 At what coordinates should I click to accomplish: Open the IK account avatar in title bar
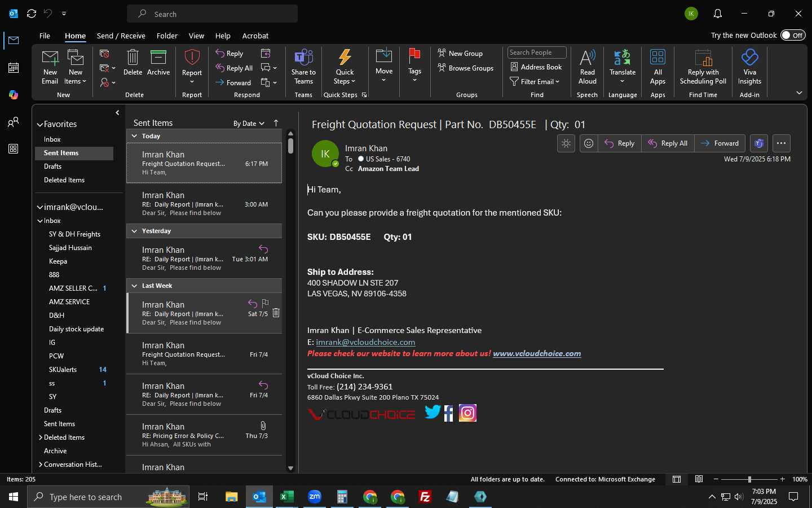click(x=691, y=14)
